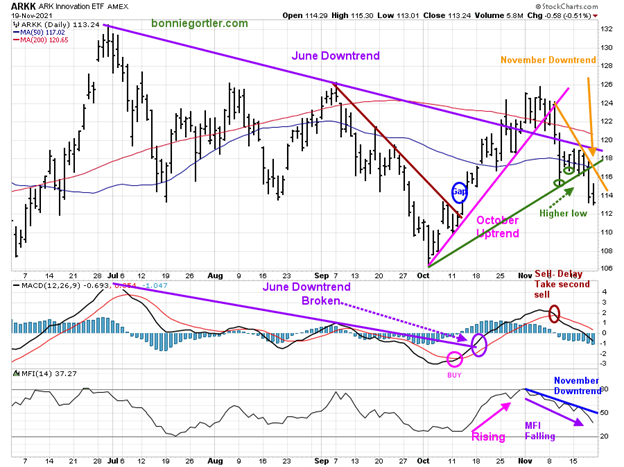This screenshot has width=624, height=467.
Task: Click the MACD(12,26,9) indicator label
Action: [38, 287]
